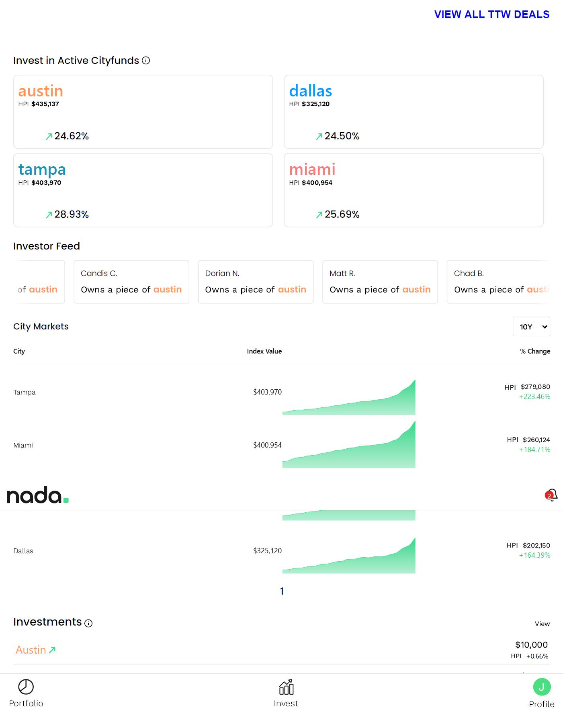Viewport: 563px width, 728px height.
Task: Open the 10Y time range dropdown
Action: (531, 327)
